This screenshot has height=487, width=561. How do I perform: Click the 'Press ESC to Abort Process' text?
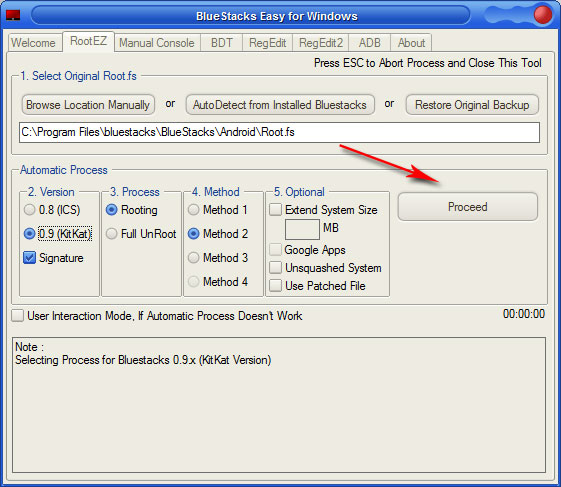pyautogui.click(x=428, y=63)
